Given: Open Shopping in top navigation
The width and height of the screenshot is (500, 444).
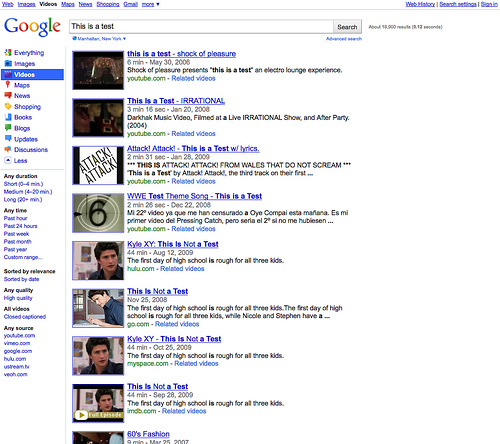Looking at the screenshot, I should (108, 4).
